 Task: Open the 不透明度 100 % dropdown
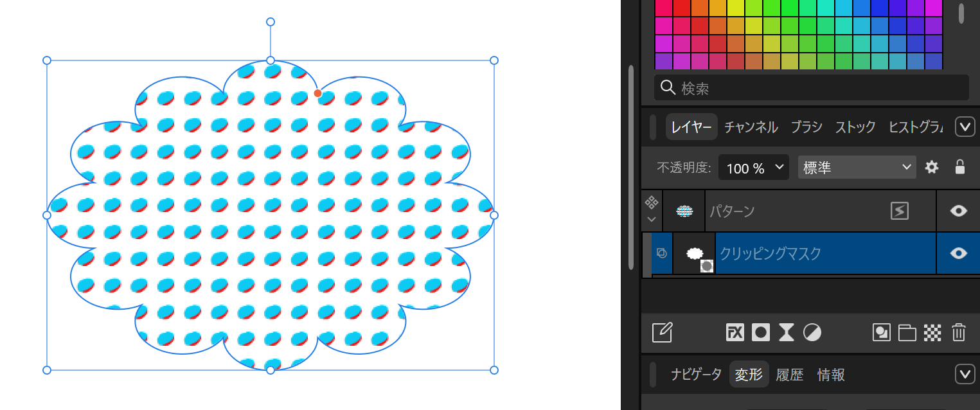(754, 168)
